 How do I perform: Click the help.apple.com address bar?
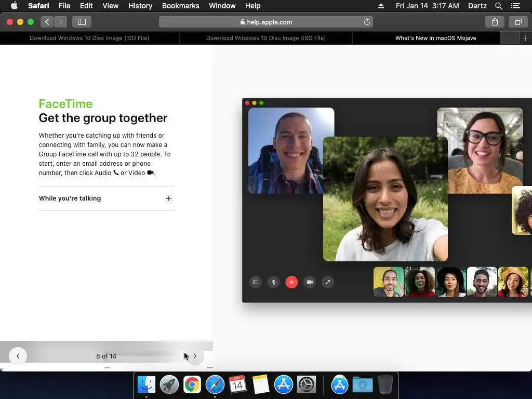[265, 22]
